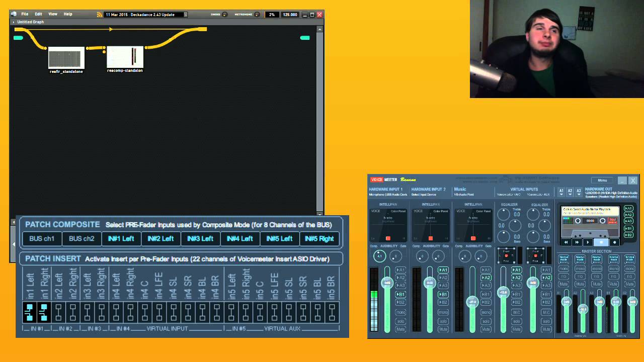Click the graph vertical scrollbar up arrow
The image size is (644, 362).
[319, 29]
